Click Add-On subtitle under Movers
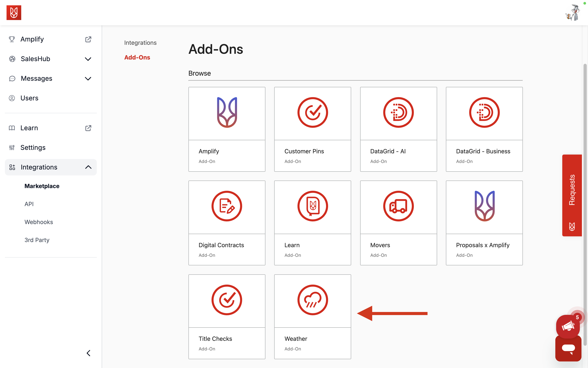Viewport: 588px width, 368px height. [378, 255]
